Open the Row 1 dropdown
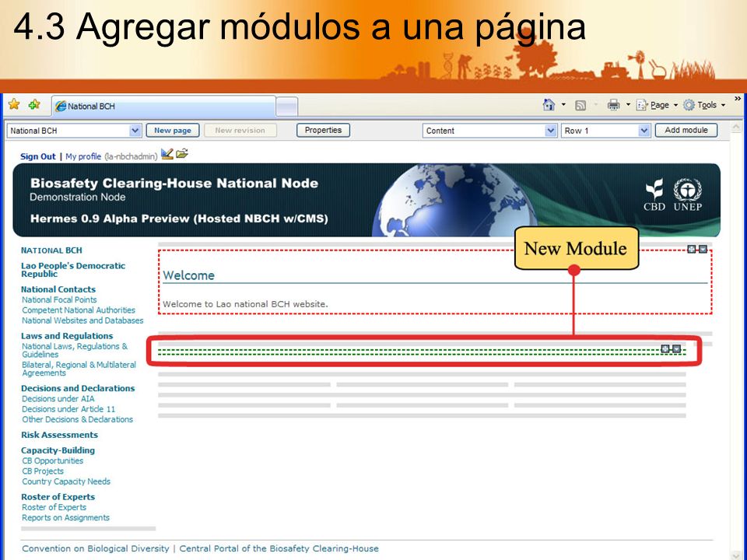This screenshot has height=560, width=747. [605, 131]
